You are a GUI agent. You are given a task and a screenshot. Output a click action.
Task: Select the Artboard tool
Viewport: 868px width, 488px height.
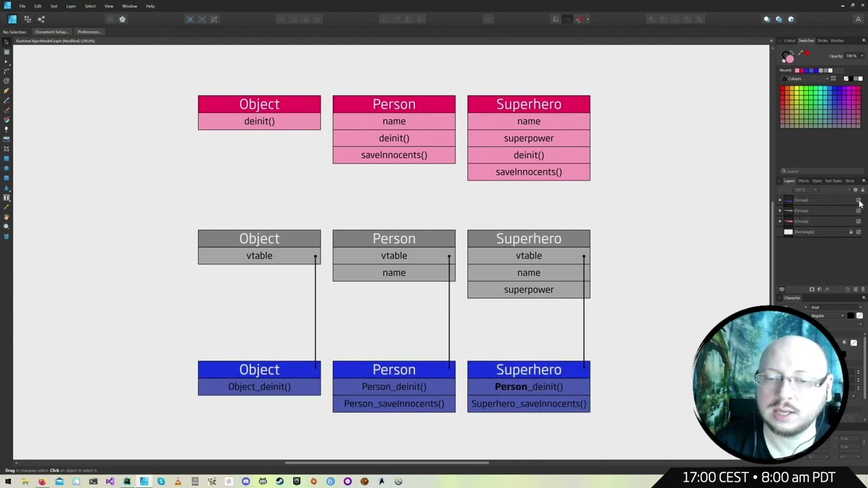tap(7, 52)
